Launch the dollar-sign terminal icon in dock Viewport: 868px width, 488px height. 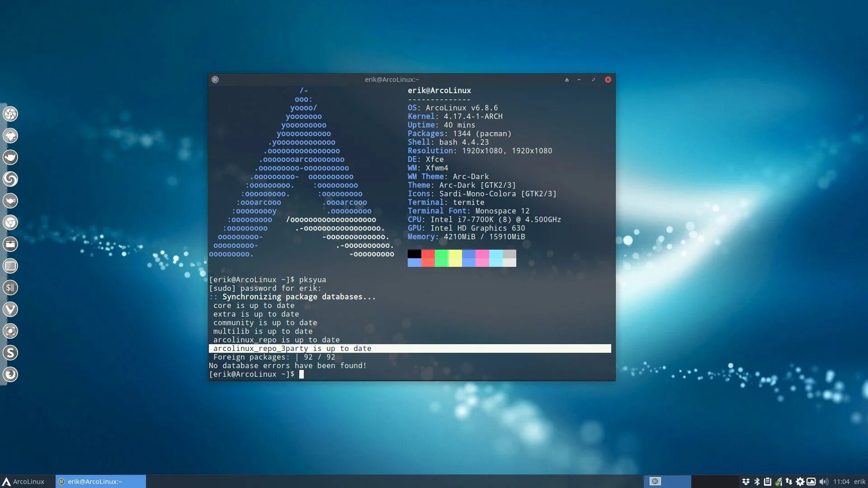point(10,288)
